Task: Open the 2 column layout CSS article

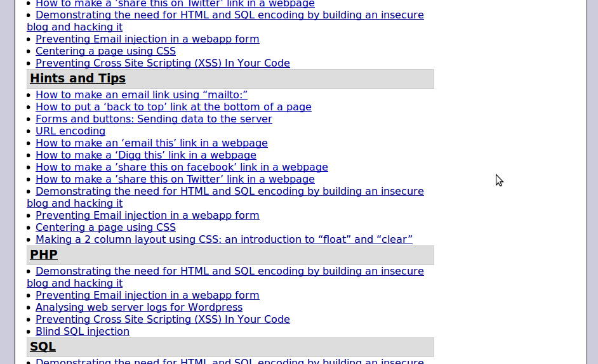Action: [x=224, y=239]
